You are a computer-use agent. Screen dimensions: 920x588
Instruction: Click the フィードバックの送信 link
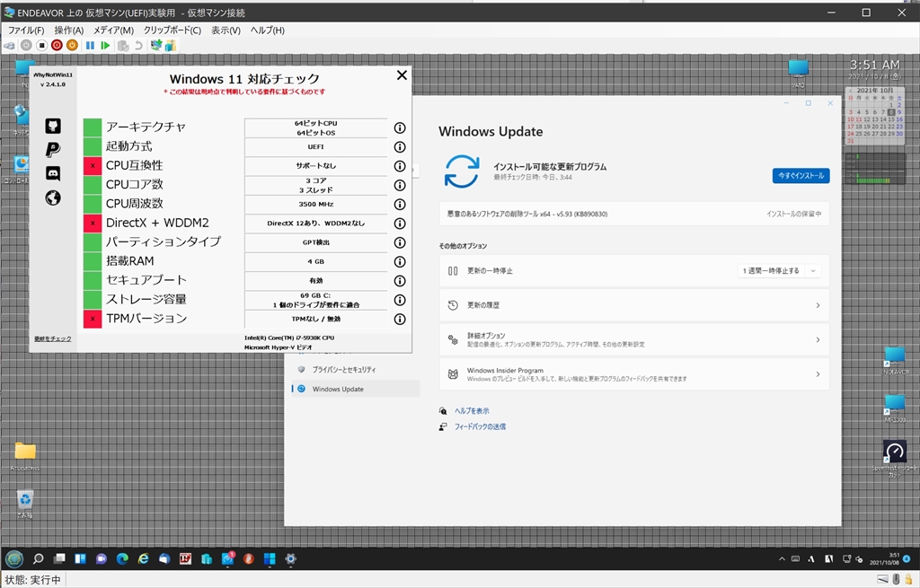480,426
